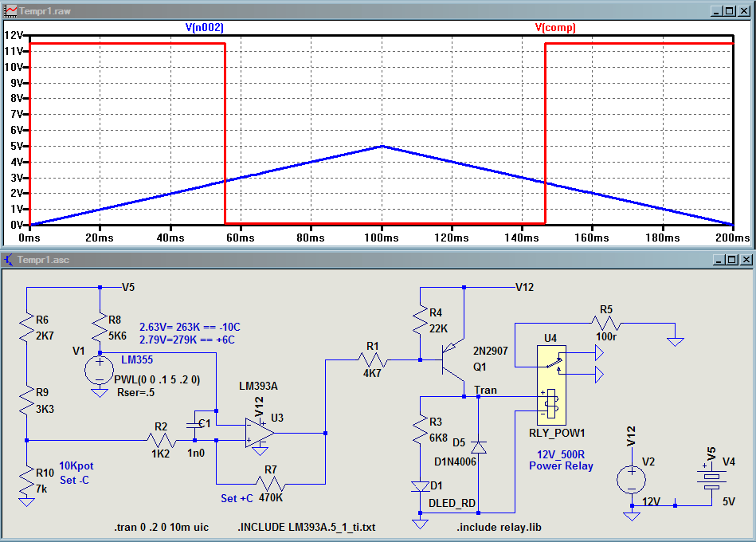
Task: Click the Power Relay comment text
Action: [x=561, y=465]
